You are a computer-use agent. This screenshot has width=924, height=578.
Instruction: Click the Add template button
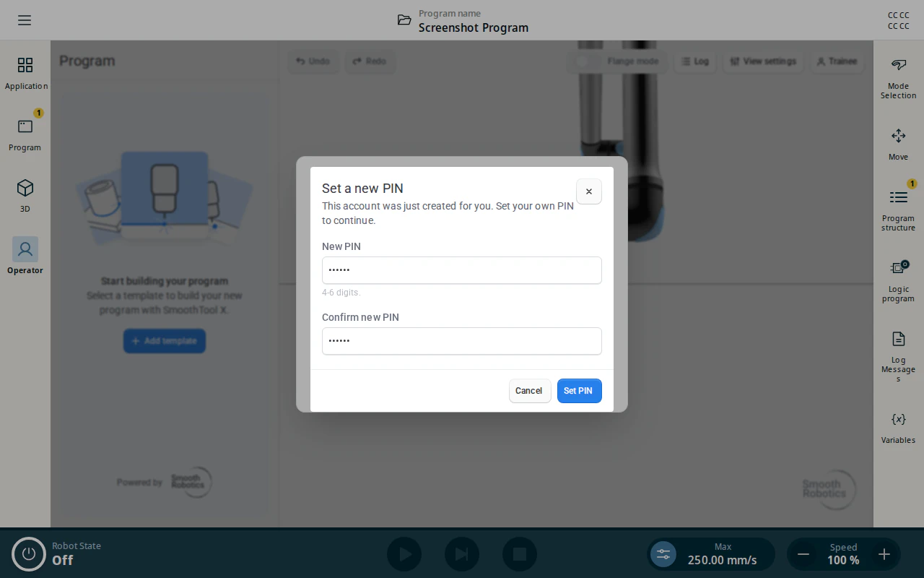point(165,341)
